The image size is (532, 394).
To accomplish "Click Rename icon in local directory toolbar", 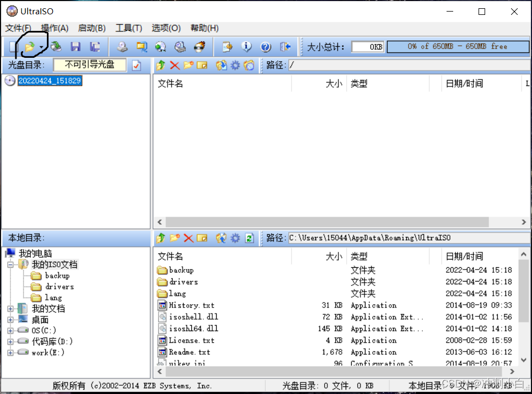I will (x=202, y=238).
